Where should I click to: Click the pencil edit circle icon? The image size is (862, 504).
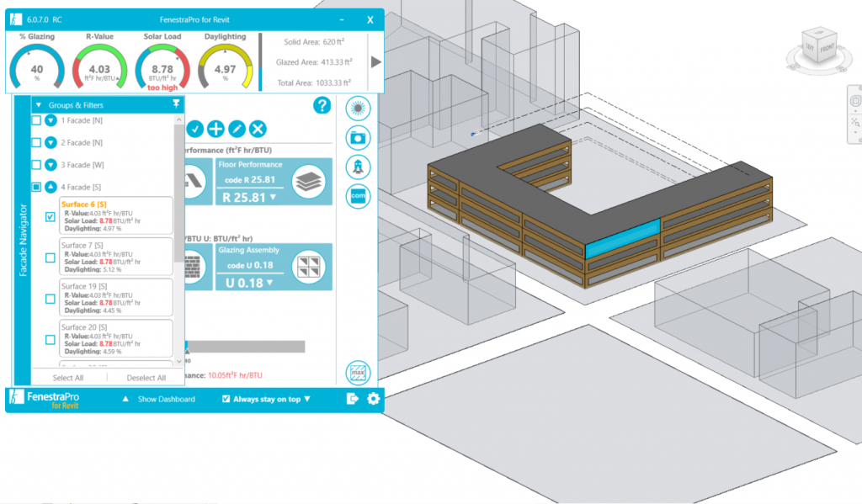click(x=237, y=130)
